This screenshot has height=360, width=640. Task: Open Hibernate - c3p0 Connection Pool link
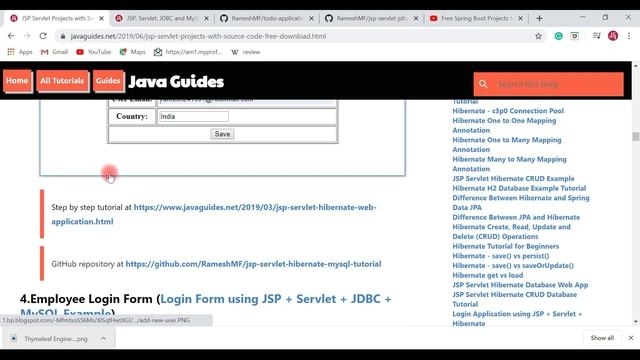point(508,111)
